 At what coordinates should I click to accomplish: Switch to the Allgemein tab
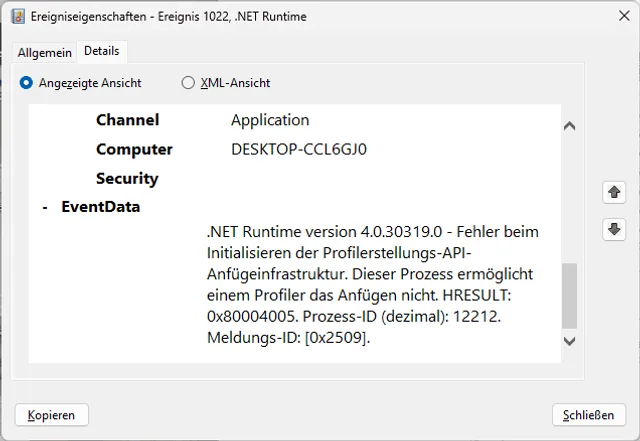[45, 52]
